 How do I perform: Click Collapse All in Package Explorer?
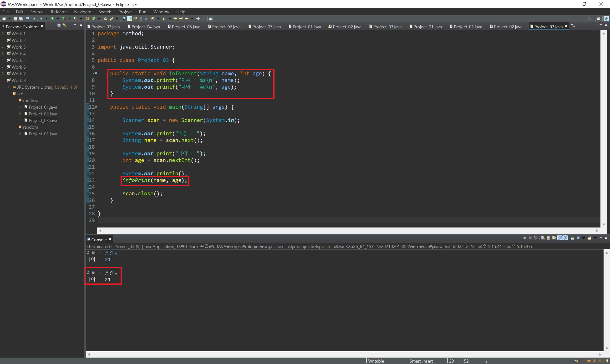tap(59, 25)
